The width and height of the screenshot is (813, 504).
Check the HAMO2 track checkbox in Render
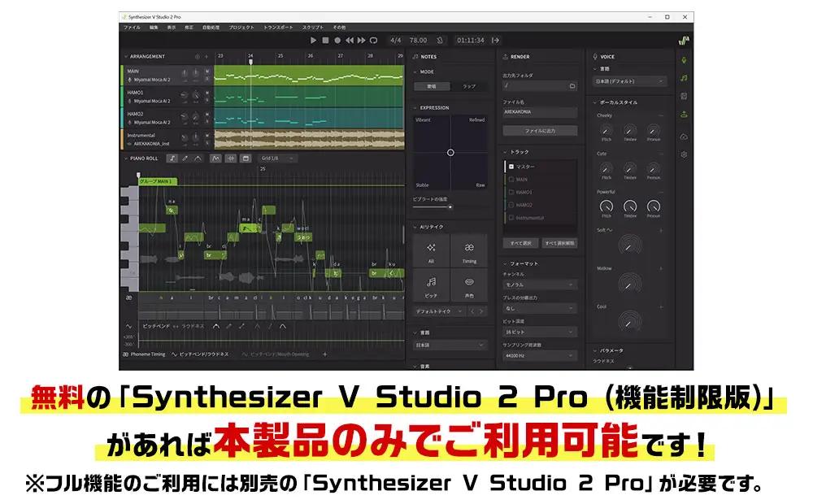(511, 205)
